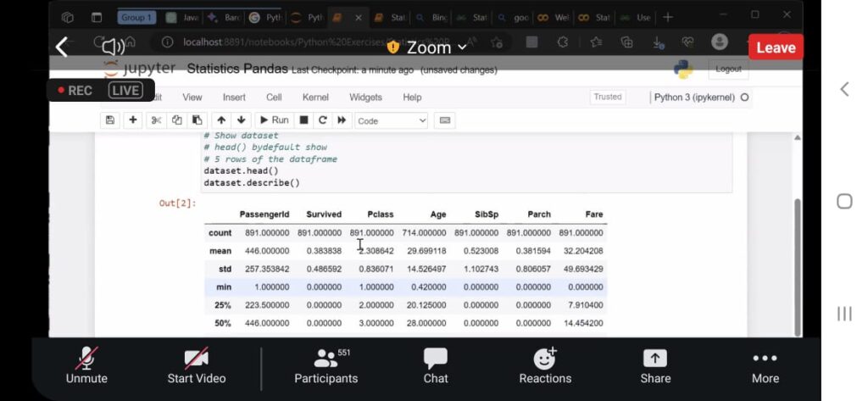Click the save notebook icon

[110, 120]
